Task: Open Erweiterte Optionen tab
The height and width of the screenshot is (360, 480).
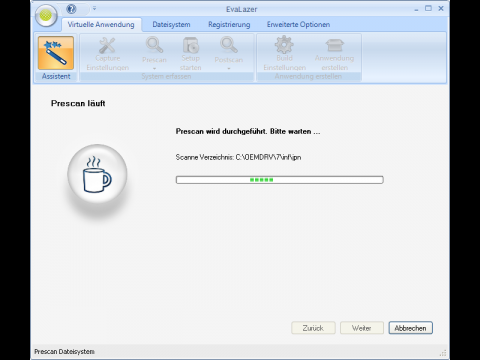Action: [x=298, y=25]
